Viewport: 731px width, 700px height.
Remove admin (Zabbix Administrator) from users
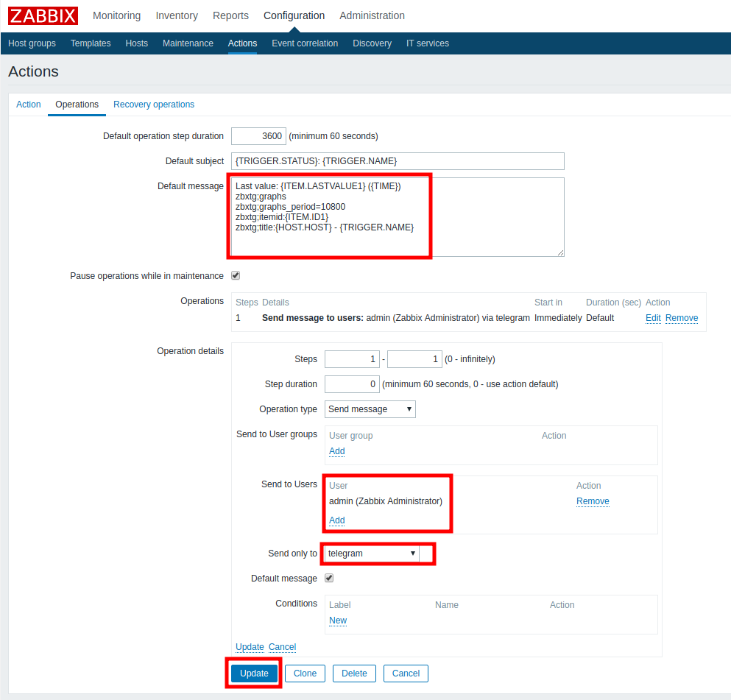(x=593, y=501)
